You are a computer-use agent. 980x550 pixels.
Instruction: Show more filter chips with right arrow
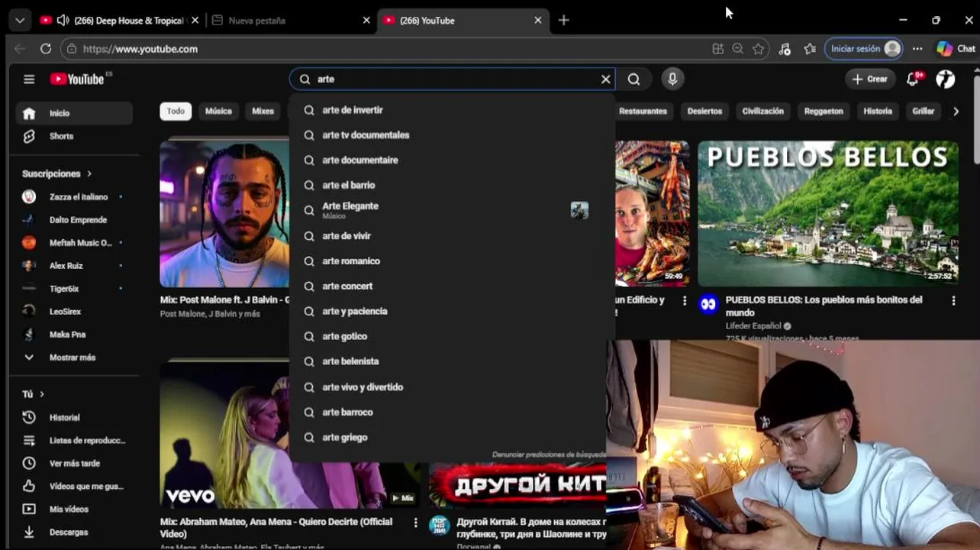point(956,112)
